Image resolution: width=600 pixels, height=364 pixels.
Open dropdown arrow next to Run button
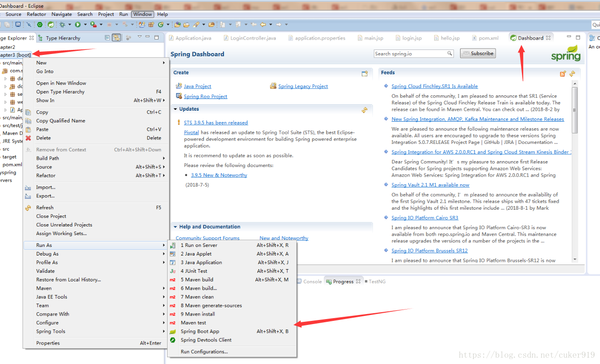click(85, 25)
